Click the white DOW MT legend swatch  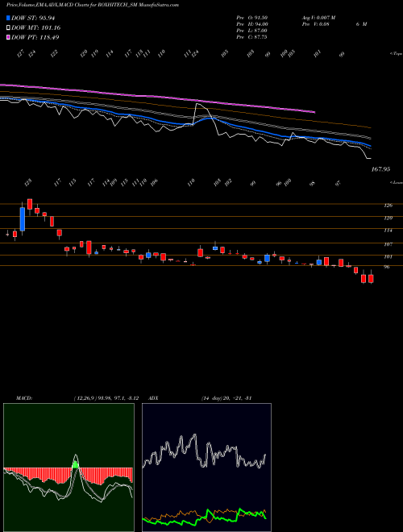(9, 27)
